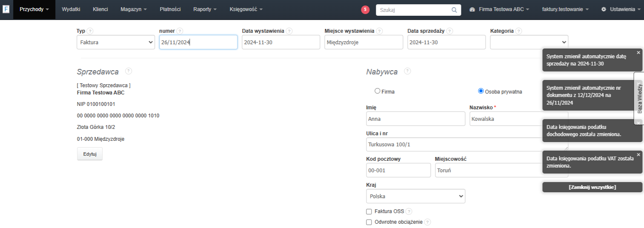Expand the Magazyn menu
The height and width of the screenshot is (228, 644).
point(134,9)
